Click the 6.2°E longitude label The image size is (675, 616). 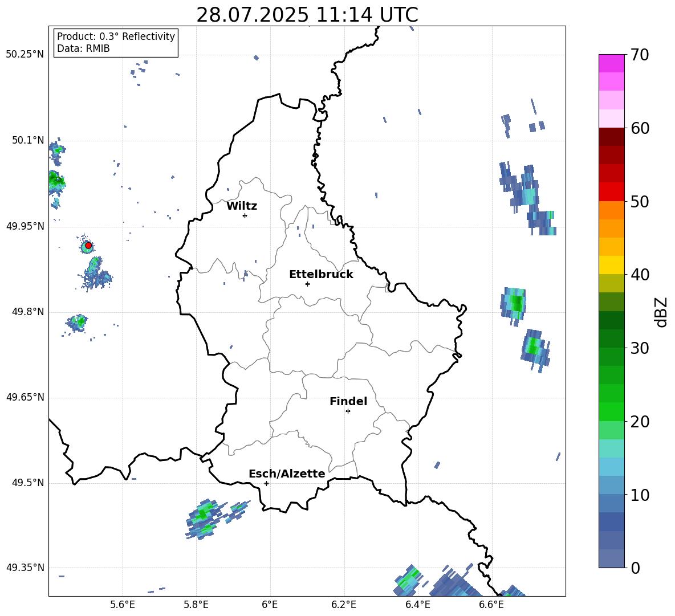click(x=344, y=605)
